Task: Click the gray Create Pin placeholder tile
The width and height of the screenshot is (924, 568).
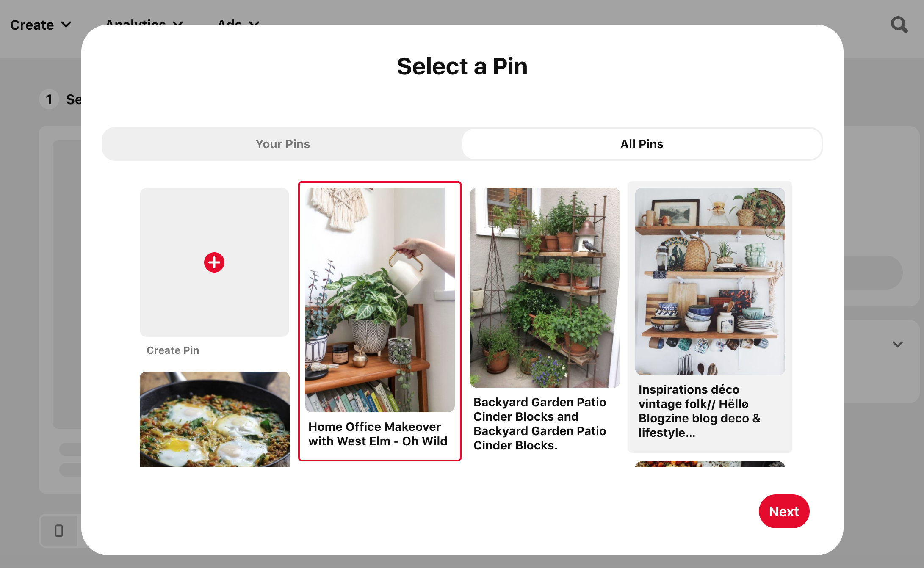Action: pos(214,262)
